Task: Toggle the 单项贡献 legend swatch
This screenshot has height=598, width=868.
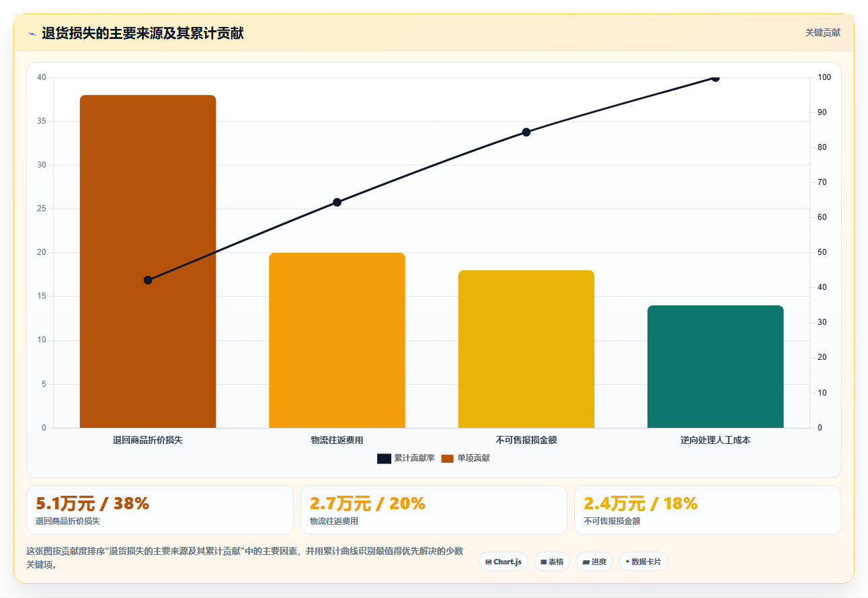Action: click(x=448, y=458)
